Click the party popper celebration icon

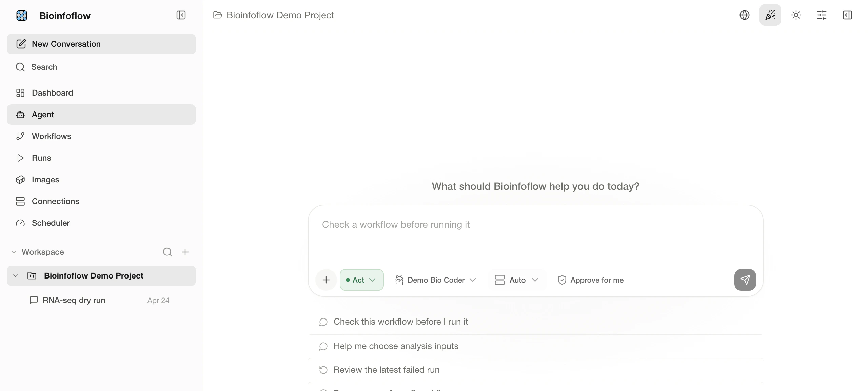coord(770,15)
